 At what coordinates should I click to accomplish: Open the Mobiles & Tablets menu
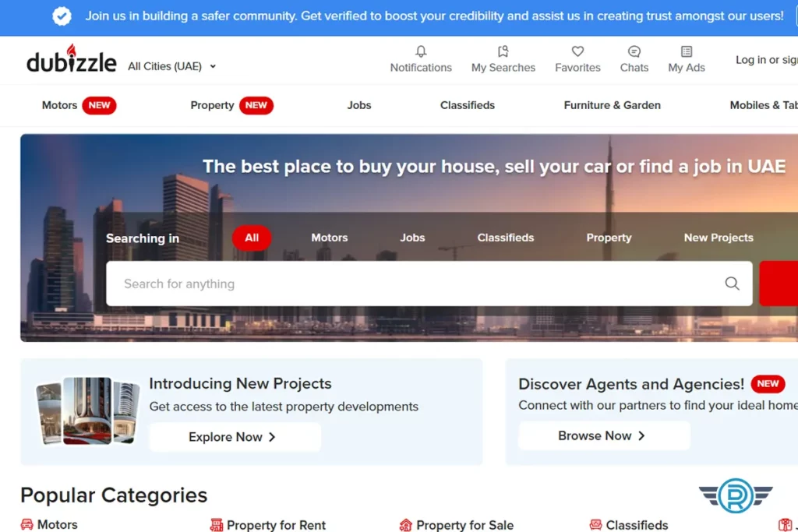click(764, 105)
